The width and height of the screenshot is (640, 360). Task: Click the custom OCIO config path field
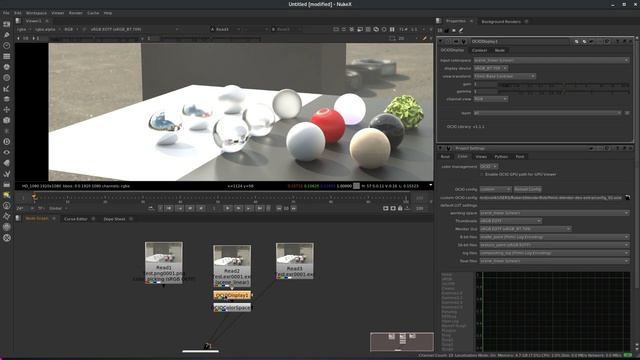[x=551, y=198]
